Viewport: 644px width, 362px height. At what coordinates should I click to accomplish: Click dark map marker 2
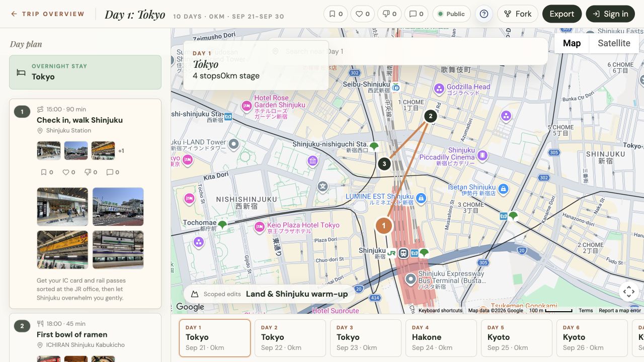coord(430,116)
